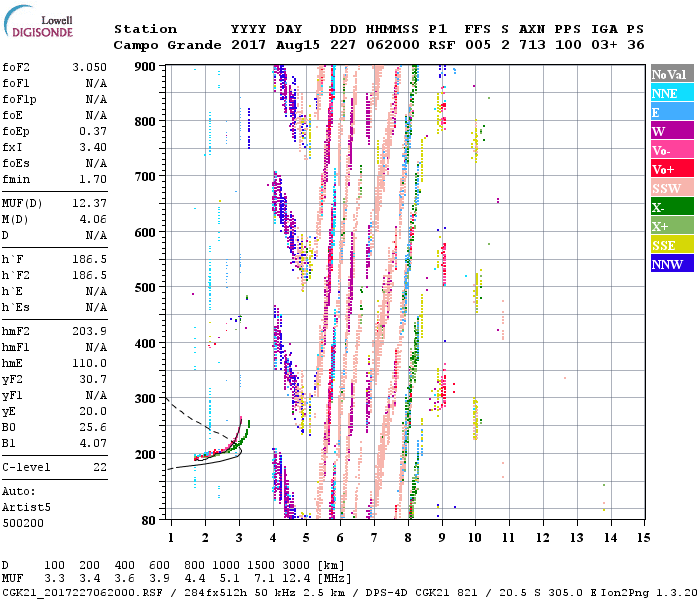Select the X+ light green legend swatch
The width and height of the screenshot is (700, 600).
coord(672,225)
